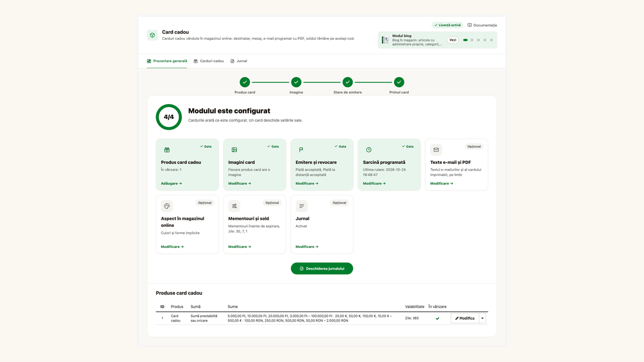
Task: Click the Valabilitate column header
Action: (415, 306)
